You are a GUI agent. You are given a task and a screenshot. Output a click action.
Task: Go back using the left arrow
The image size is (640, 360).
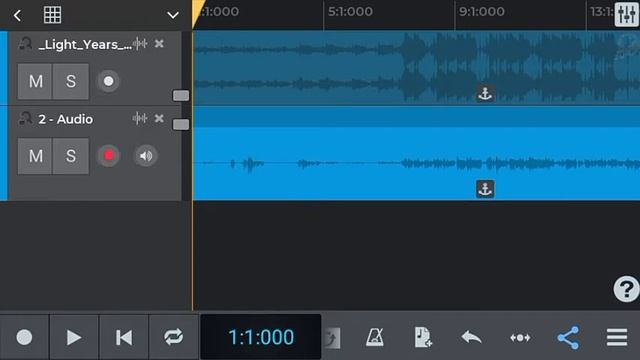(x=17, y=16)
